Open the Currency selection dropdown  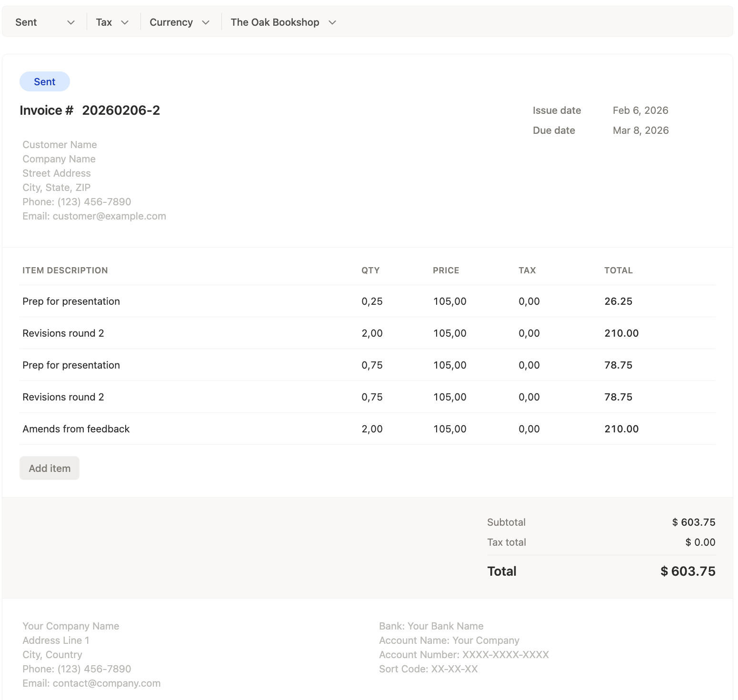179,22
